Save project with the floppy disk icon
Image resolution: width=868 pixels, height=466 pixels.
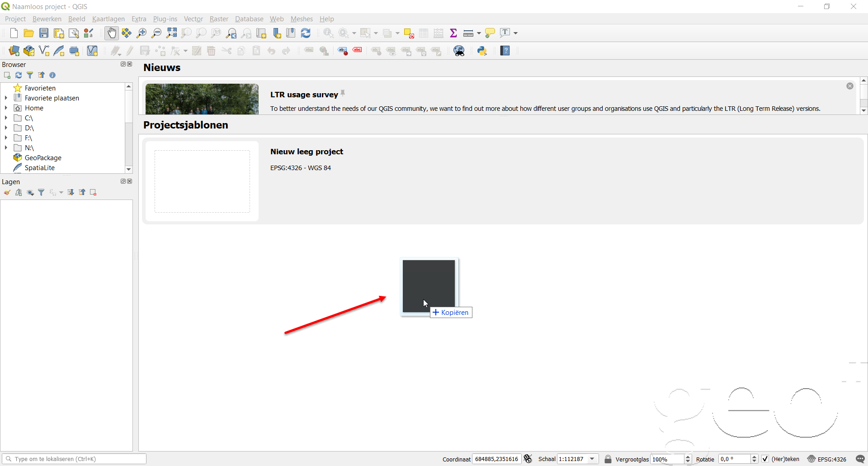[44, 33]
